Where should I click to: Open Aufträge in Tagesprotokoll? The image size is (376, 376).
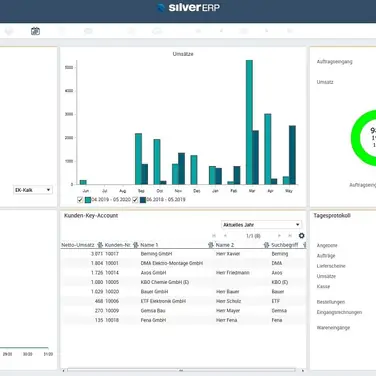point(326,256)
